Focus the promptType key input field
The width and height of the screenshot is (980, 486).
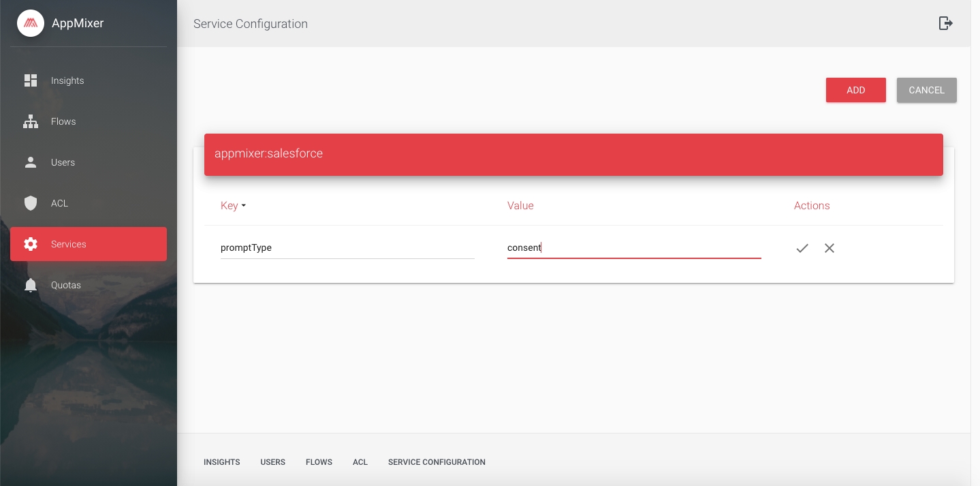click(347, 248)
